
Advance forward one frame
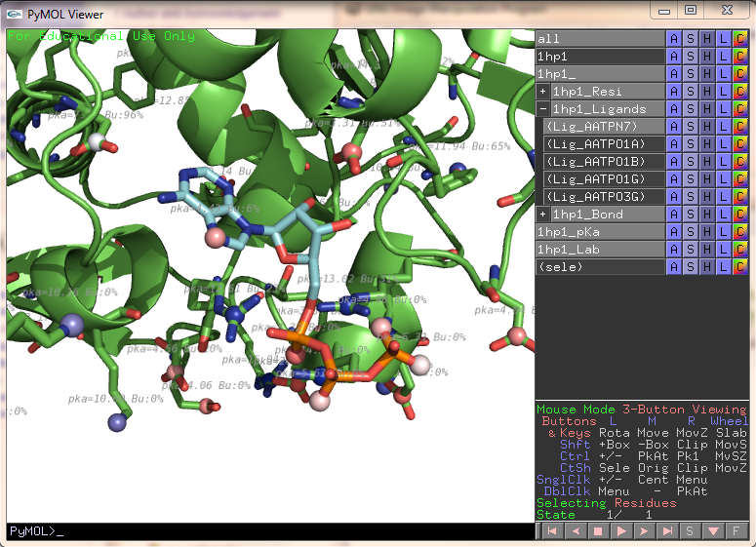645,530
